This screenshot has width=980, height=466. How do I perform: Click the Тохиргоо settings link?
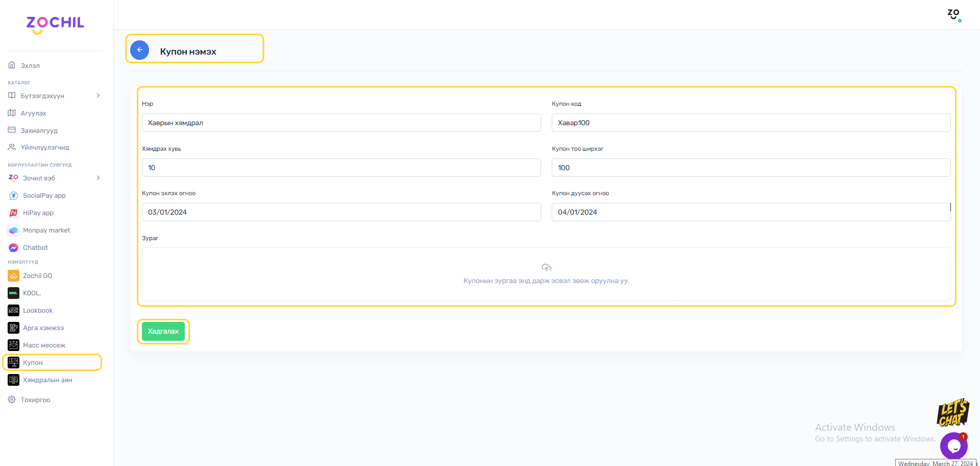tap(35, 400)
